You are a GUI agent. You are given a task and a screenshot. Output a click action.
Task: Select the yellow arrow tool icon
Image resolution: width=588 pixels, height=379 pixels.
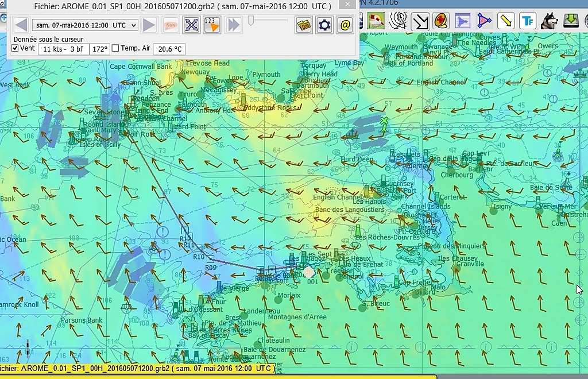click(506, 21)
